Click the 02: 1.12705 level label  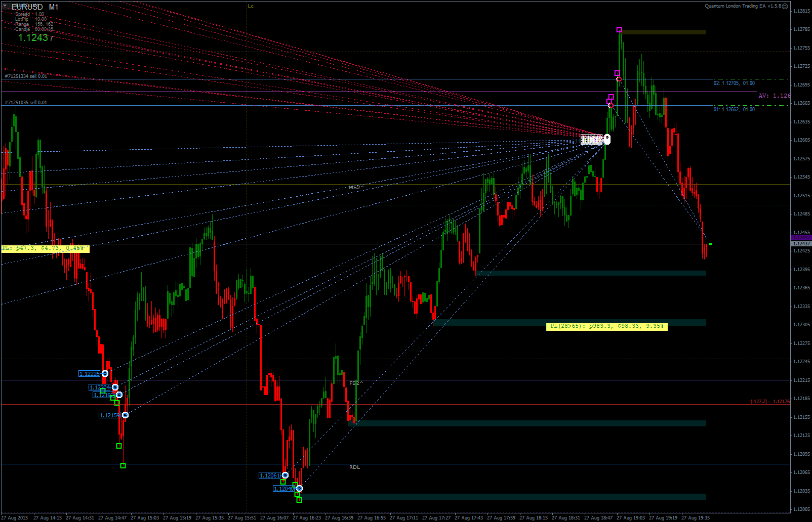coord(734,83)
